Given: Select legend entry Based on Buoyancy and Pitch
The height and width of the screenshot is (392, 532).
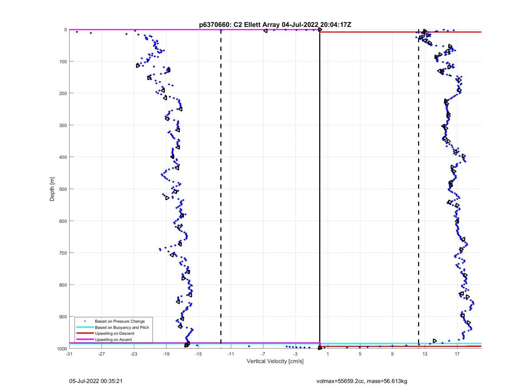Looking at the screenshot, I should coord(122,327).
